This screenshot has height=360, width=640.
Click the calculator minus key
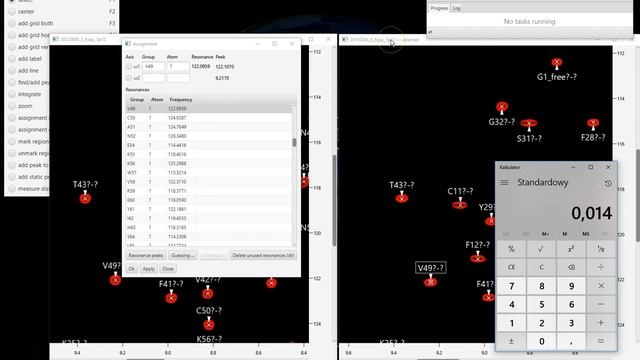[x=601, y=304]
